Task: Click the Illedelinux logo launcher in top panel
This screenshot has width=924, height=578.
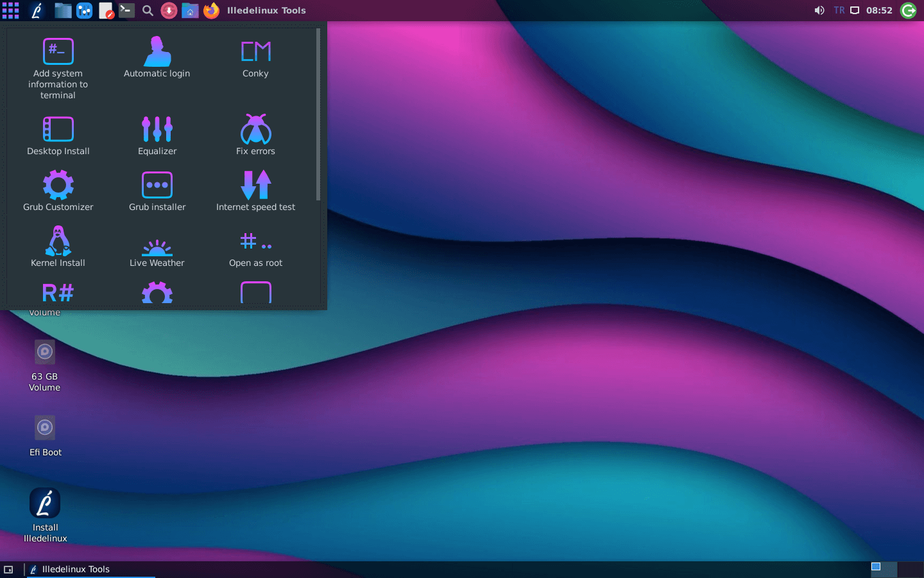Action: point(37,10)
